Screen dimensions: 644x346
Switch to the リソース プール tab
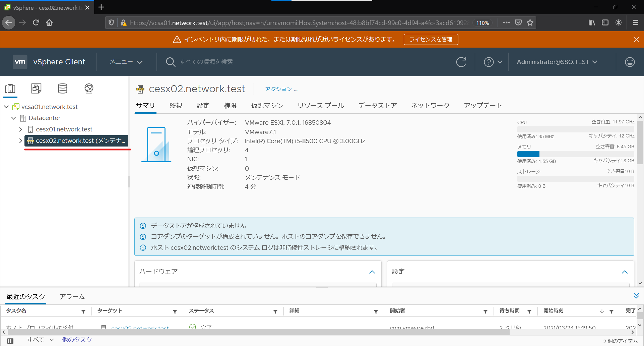[x=321, y=106]
